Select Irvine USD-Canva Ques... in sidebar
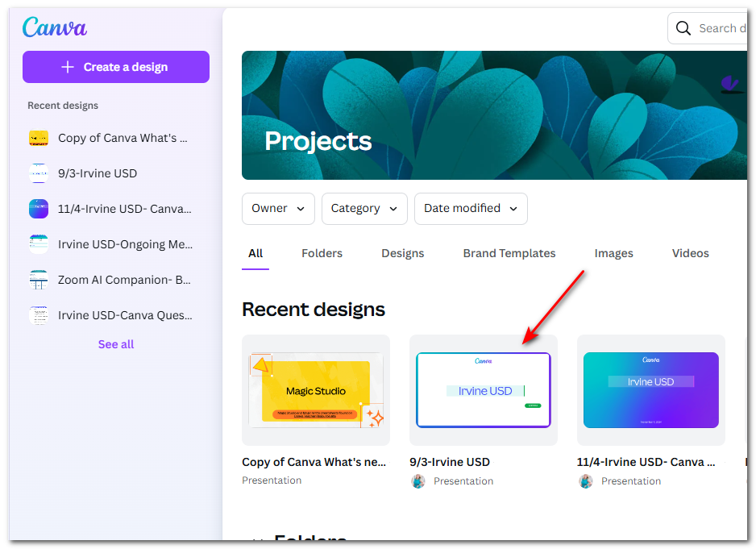The image size is (756, 549). 125,315
